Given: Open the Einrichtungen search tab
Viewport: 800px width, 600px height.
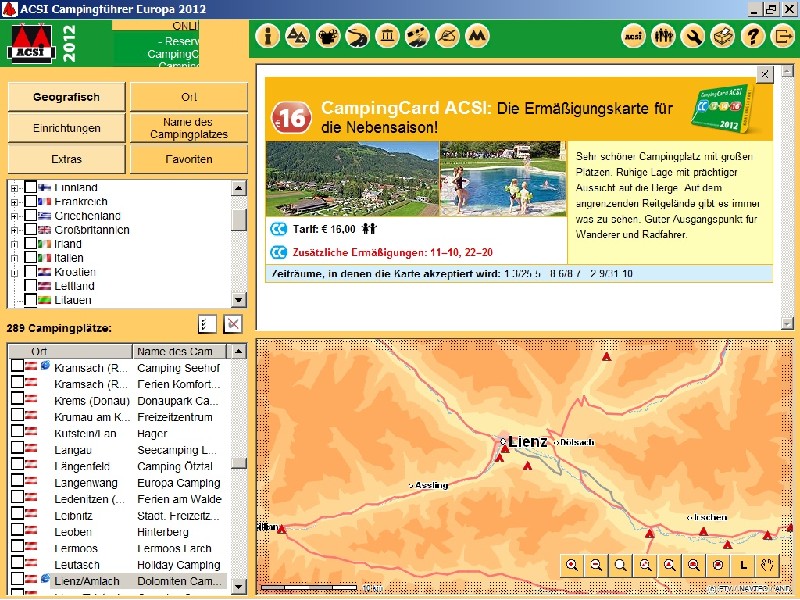Looking at the screenshot, I should pyautogui.click(x=66, y=128).
